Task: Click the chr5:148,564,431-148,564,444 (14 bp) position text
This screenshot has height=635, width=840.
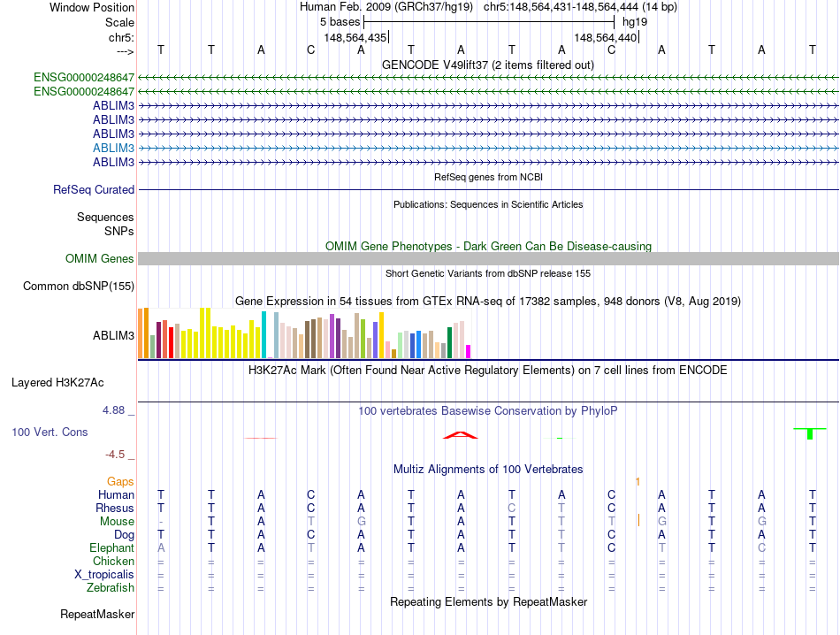Action: click(x=580, y=7)
